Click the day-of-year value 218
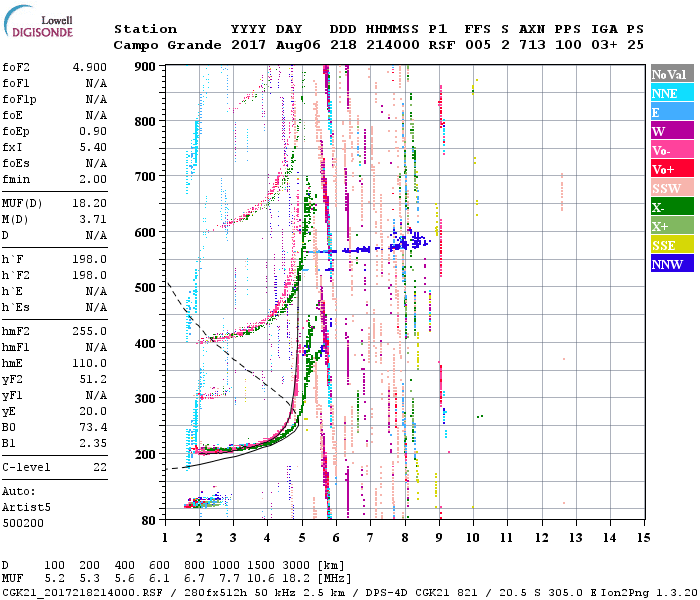 coord(343,45)
